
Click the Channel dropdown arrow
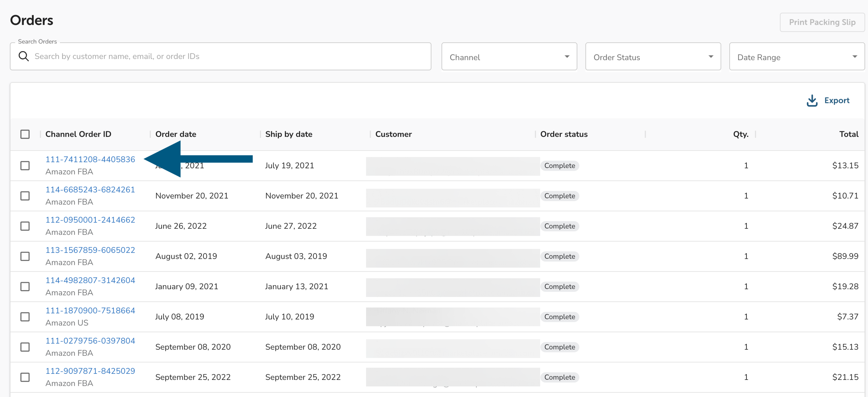567,57
